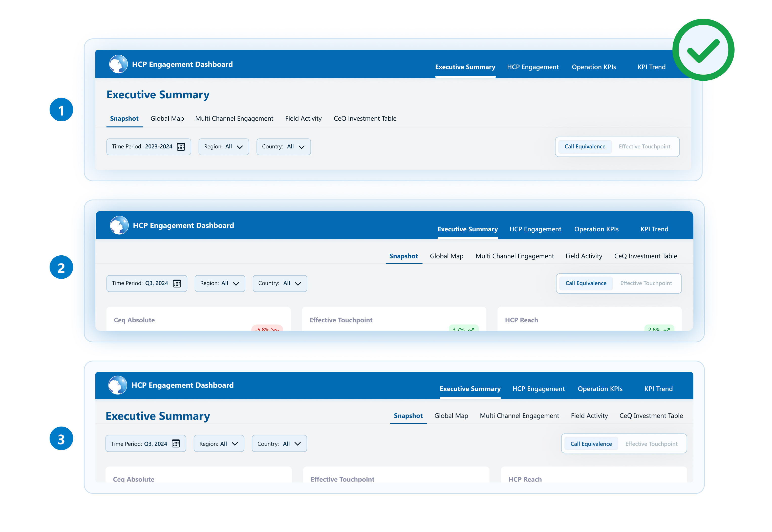Image resolution: width=772 pixels, height=532 pixels.
Task: Open Global Map tab in first mockup
Action: click(x=167, y=119)
